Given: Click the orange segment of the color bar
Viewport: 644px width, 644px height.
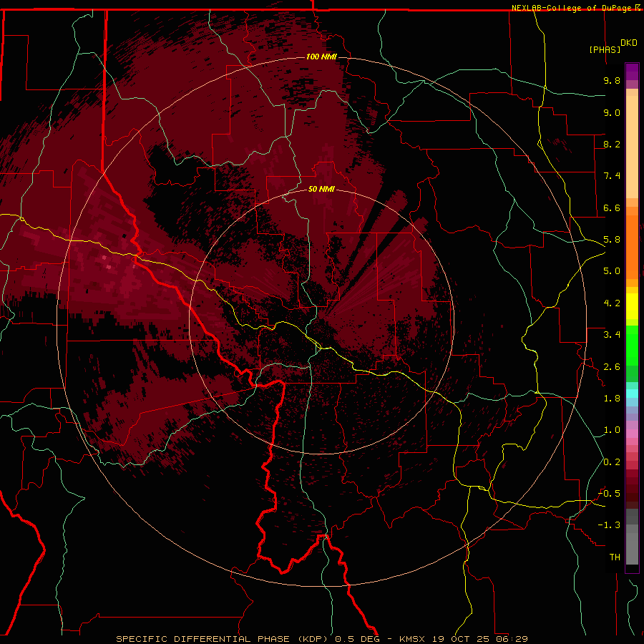Looking at the screenshot, I should pos(632,247).
